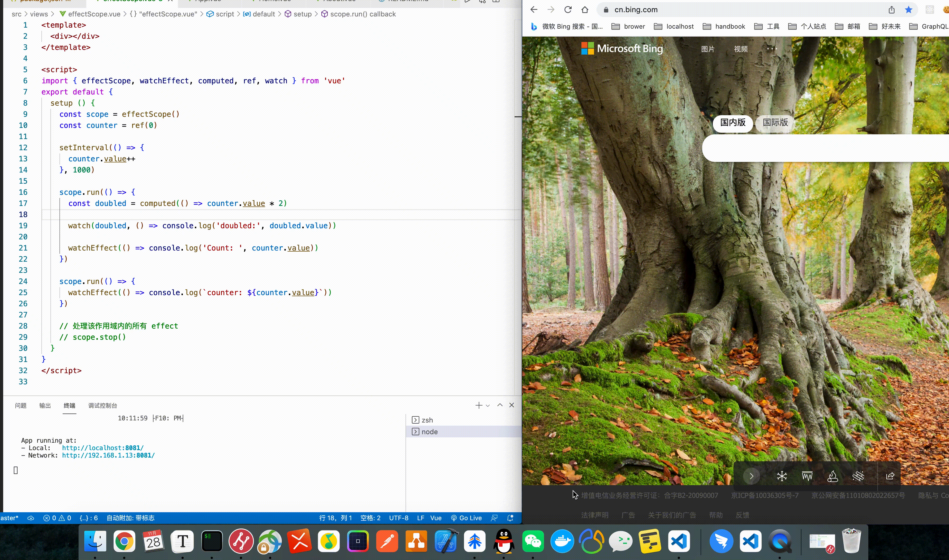Viewport: 949px width, 560px height.
Task: Open the new terminal dropdown arrow
Action: coord(488,406)
